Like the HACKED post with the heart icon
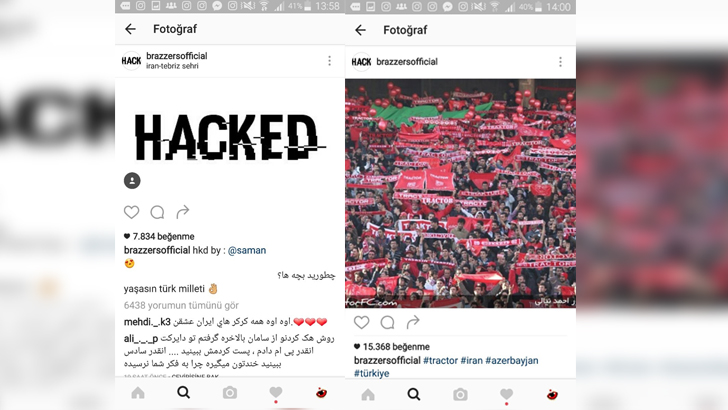728x410 pixels. (x=131, y=212)
